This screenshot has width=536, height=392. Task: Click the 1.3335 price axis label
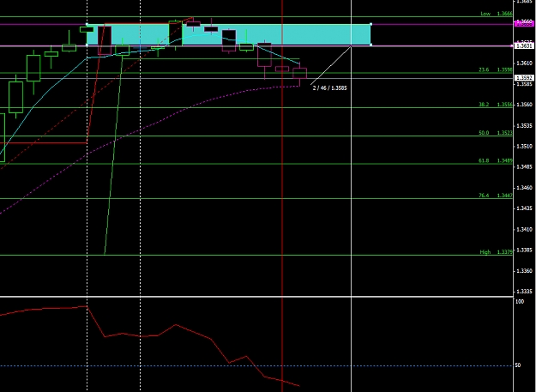pyautogui.click(x=525, y=291)
